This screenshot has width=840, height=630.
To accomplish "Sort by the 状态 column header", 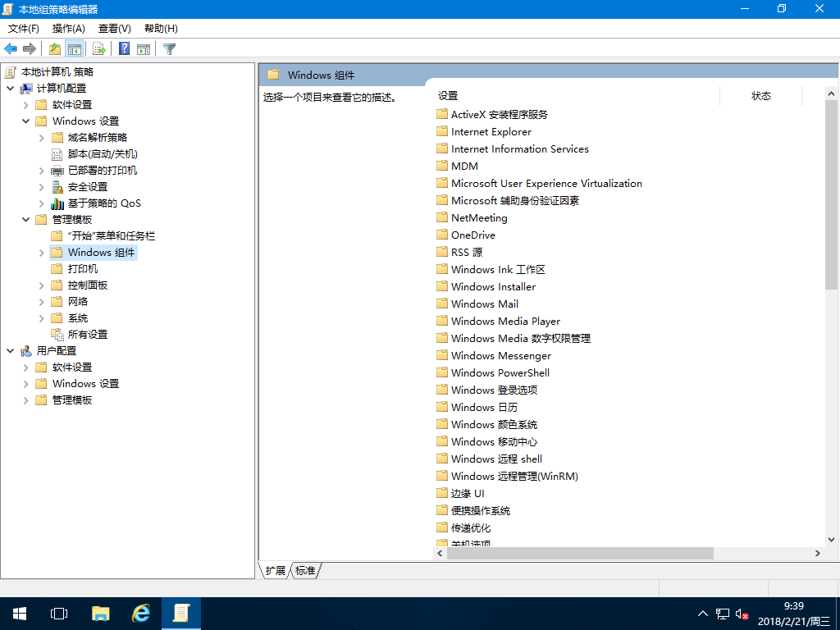I will (761, 95).
